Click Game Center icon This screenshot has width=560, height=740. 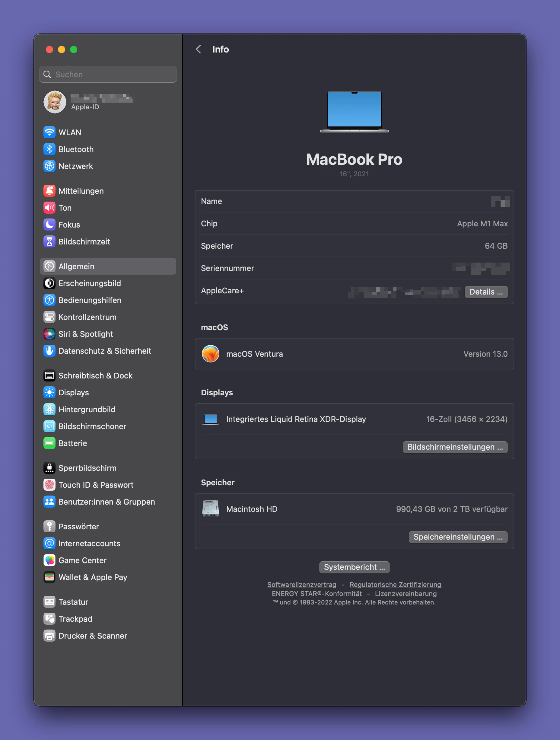(x=49, y=560)
